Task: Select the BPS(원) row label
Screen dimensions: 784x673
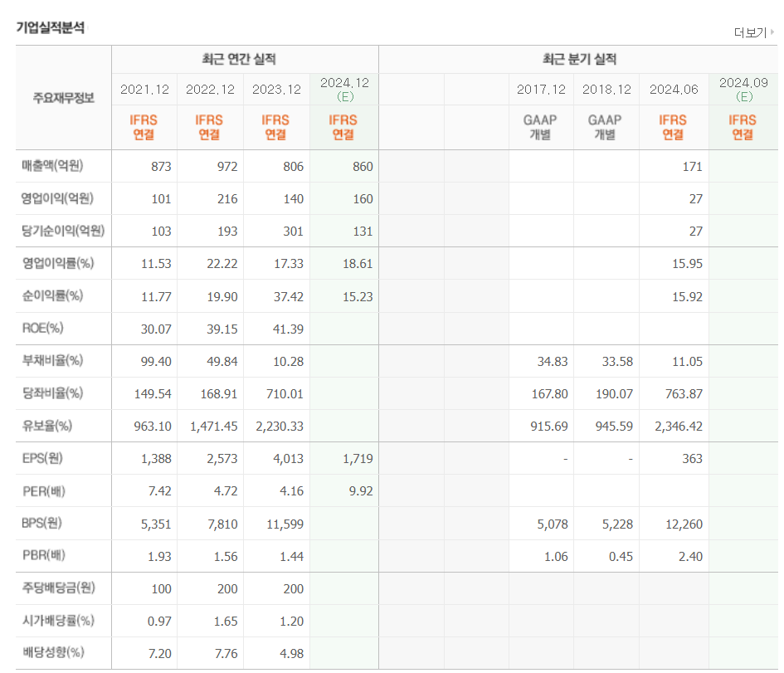Action: click(x=41, y=524)
